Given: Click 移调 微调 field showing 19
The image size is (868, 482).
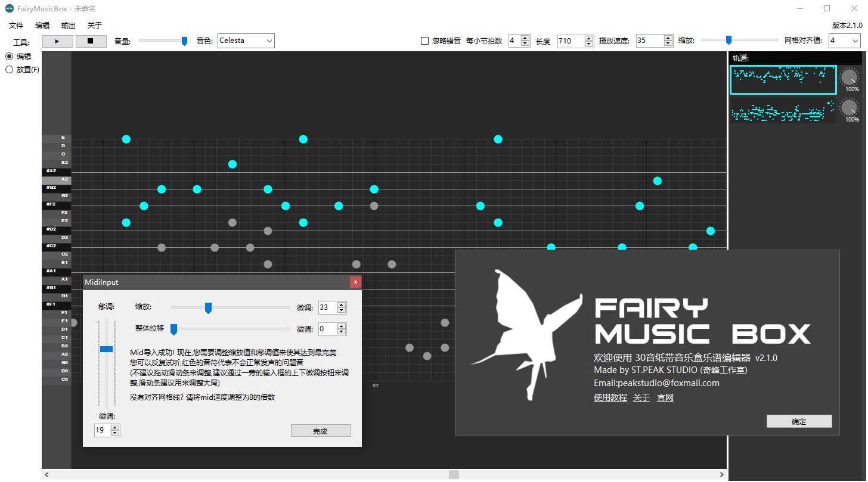Looking at the screenshot, I should [x=103, y=430].
